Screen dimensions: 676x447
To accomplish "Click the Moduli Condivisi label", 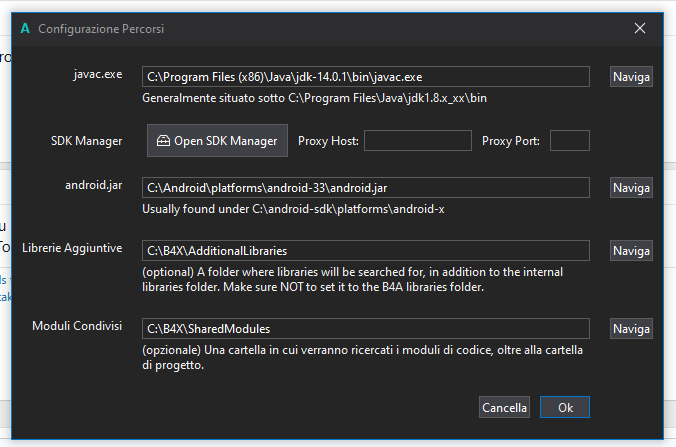I will point(77,326).
